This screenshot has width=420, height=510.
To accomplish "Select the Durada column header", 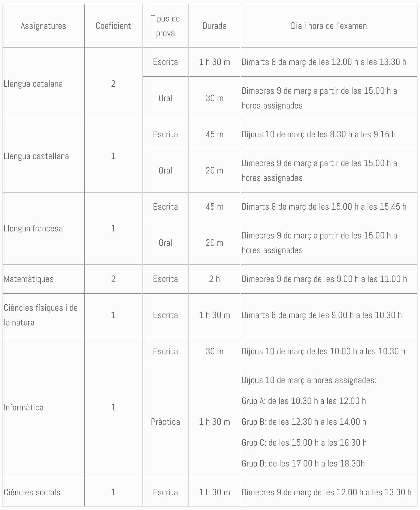I will [214, 26].
